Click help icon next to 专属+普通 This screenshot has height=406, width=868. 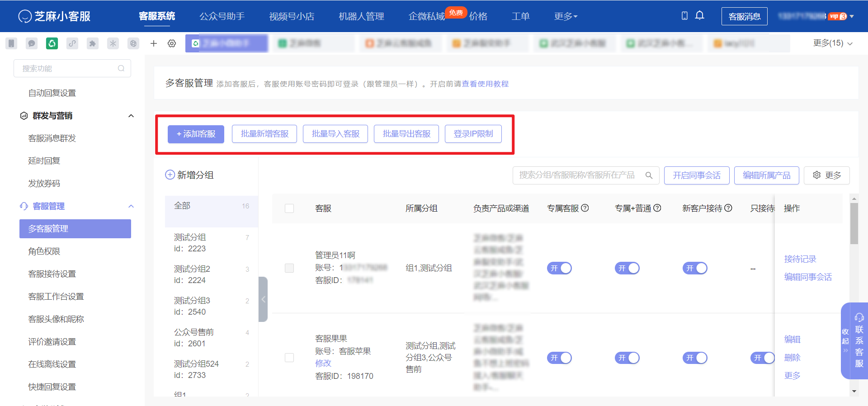[657, 208]
